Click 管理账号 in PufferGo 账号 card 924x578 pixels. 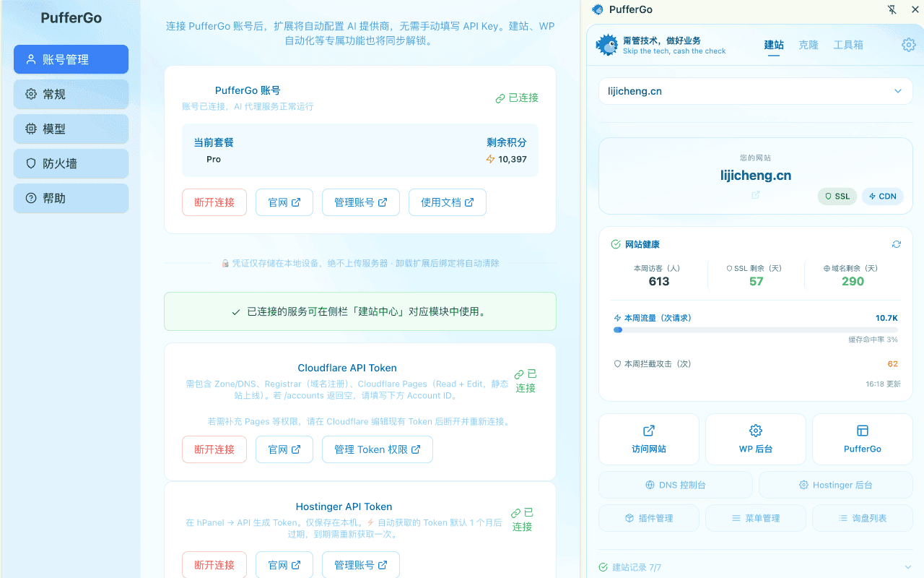coord(361,202)
